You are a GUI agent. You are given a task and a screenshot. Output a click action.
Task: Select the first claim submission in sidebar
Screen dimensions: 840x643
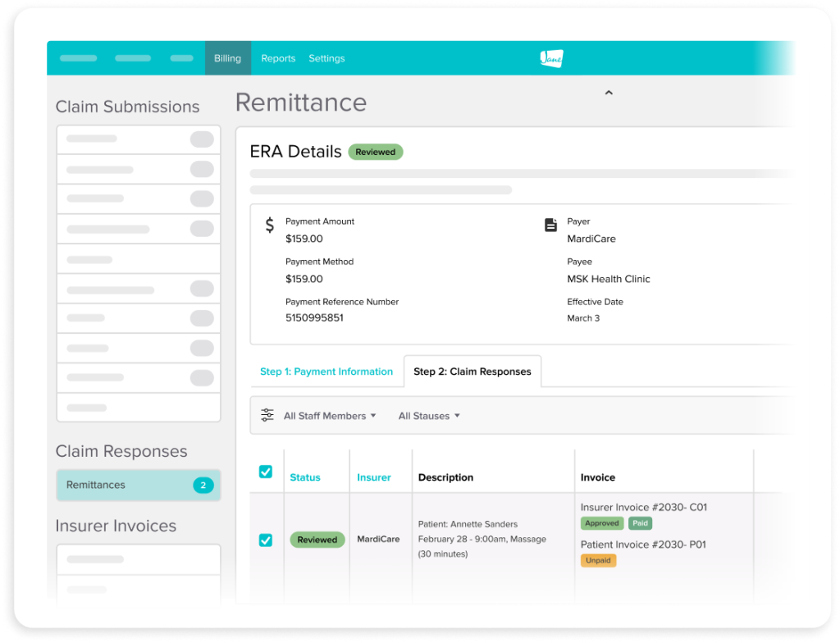[138, 139]
